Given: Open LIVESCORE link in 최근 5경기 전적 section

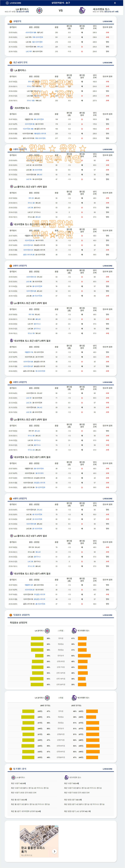Looking at the screenshot, I should [x=107, y=63].
